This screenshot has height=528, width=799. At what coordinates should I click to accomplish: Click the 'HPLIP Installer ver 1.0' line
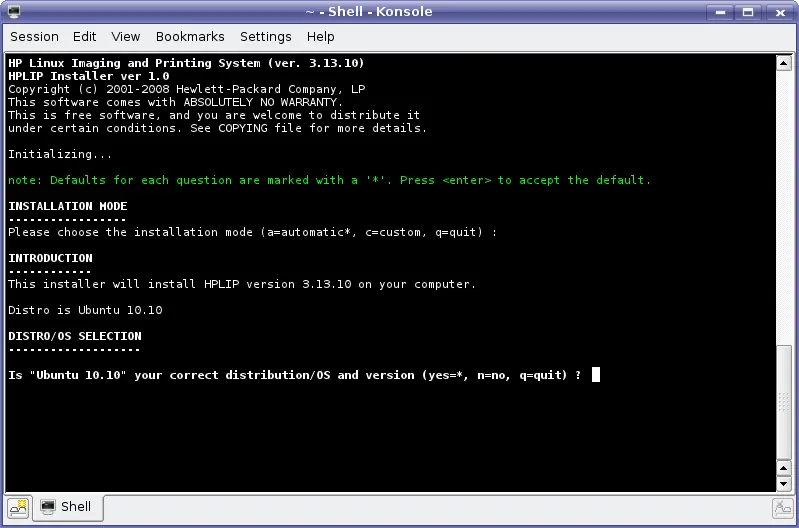click(89, 76)
